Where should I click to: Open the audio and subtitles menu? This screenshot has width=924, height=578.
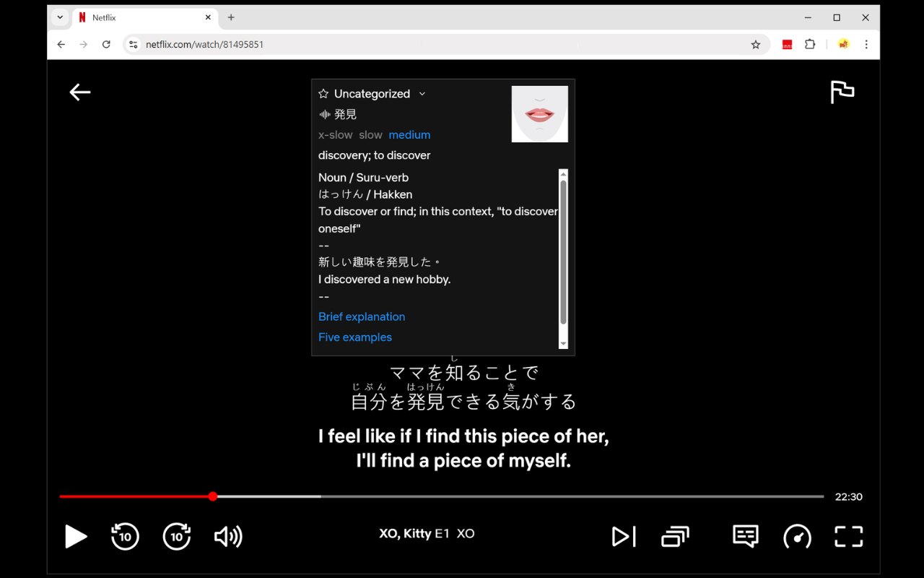tap(746, 536)
